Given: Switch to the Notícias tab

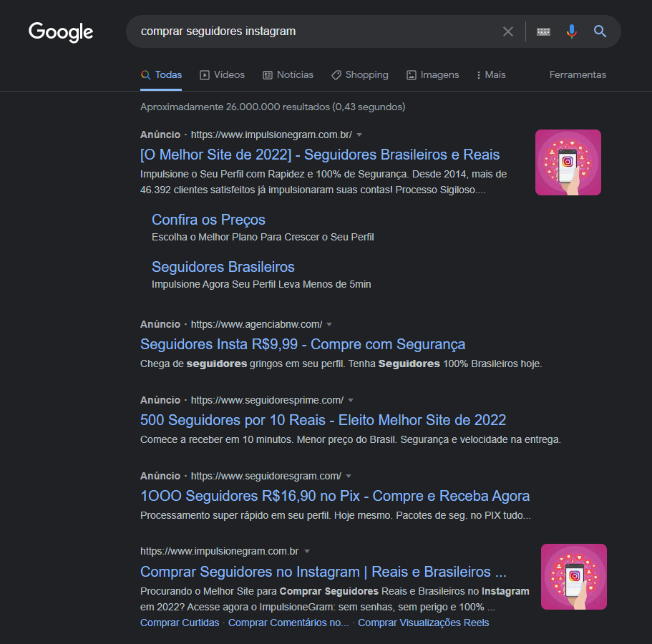Looking at the screenshot, I should 288,75.
